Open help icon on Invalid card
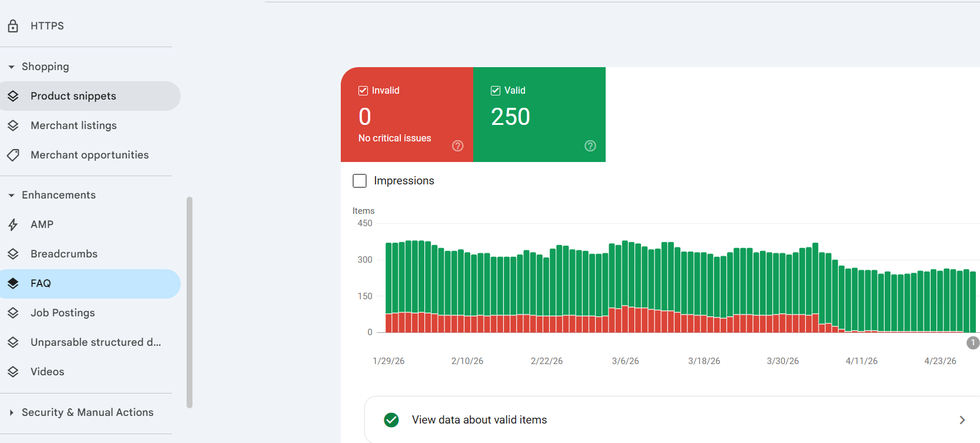The height and width of the screenshot is (443, 980). (458, 146)
